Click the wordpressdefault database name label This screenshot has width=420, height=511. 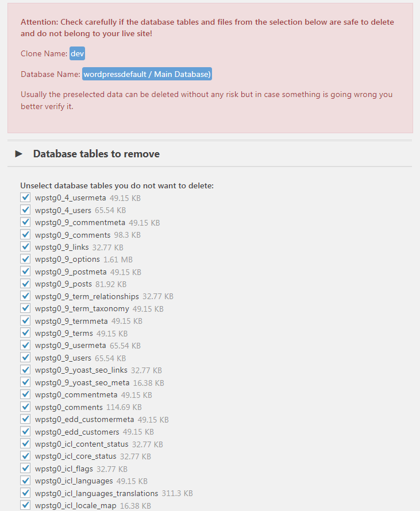pyautogui.click(x=147, y=74)
